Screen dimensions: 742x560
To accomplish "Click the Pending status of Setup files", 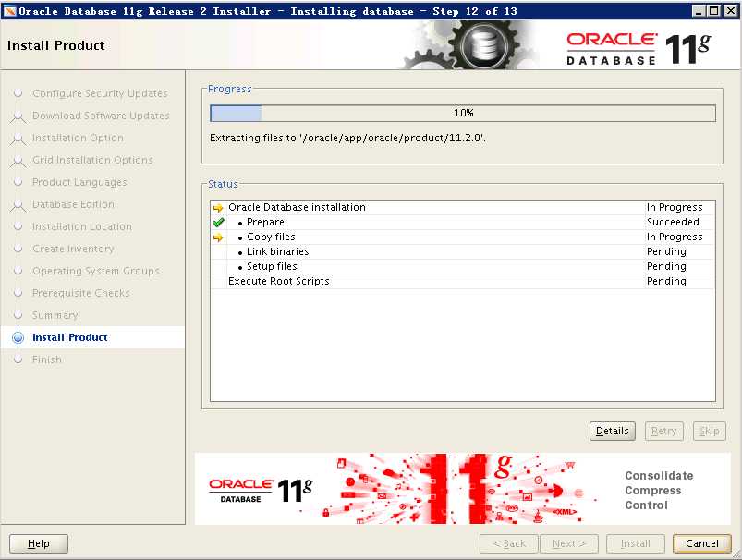I will (666, 266).
